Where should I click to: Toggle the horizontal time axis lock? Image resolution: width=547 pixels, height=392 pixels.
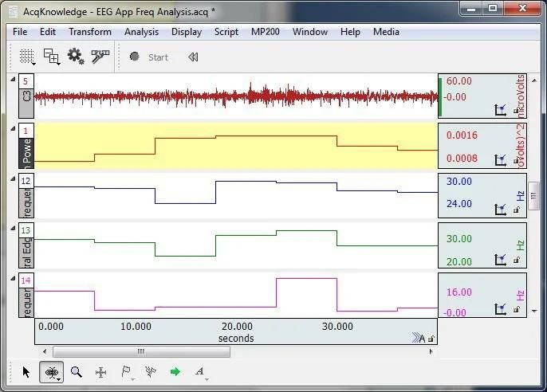431,339
